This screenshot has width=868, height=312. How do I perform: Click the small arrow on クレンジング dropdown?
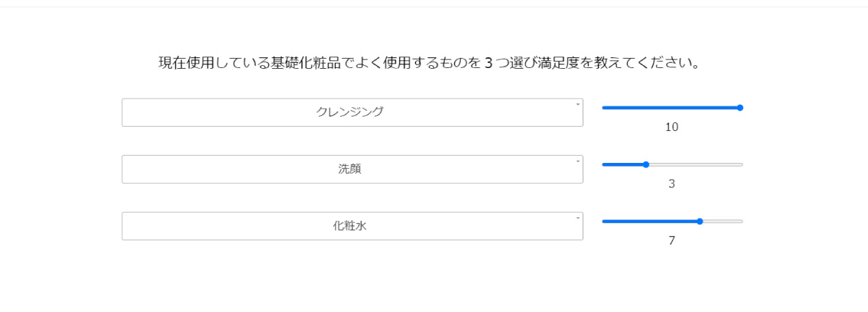578,104
